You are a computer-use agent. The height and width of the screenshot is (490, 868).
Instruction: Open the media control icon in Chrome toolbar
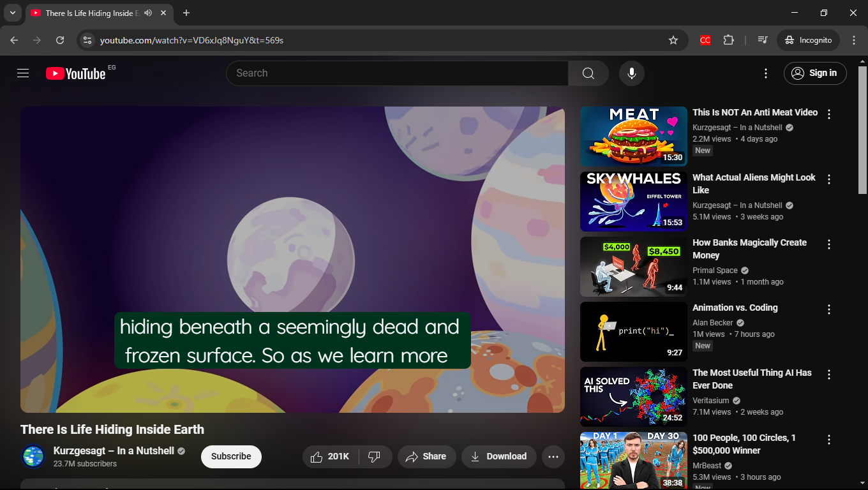pos(763,40)
